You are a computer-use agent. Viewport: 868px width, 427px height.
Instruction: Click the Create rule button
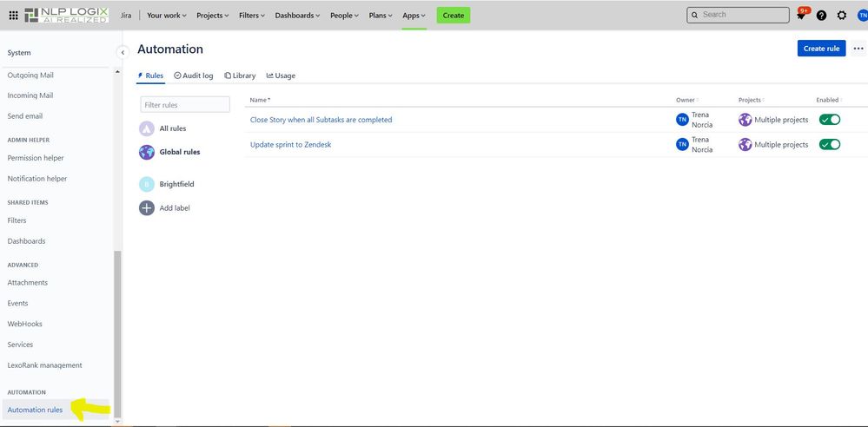pos(821,49)
